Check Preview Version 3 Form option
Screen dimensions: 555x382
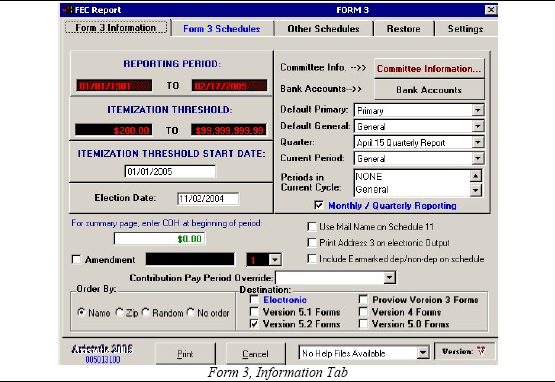pyautogui.click(x=363, y=300)
